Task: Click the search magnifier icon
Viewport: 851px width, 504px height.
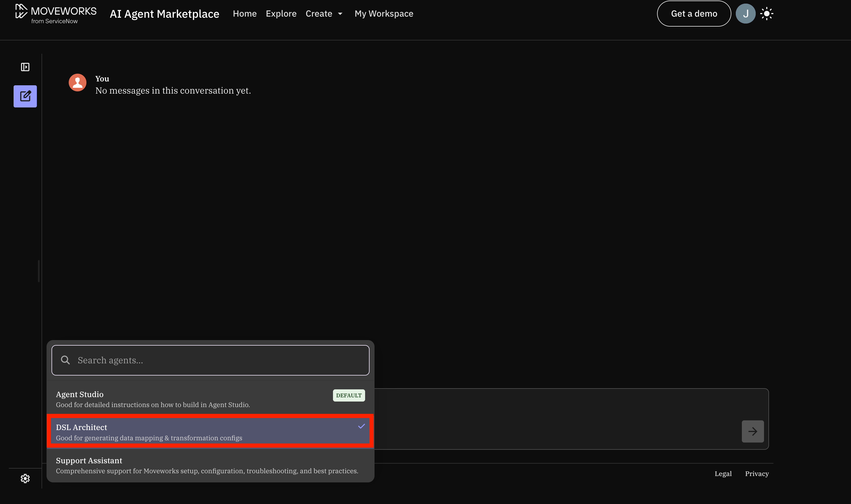Action: click(65, 360)
